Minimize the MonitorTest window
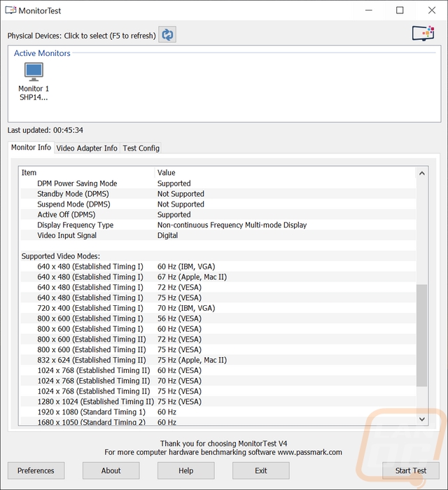Screen dimensions: 448x490 (x=369, y=10)
